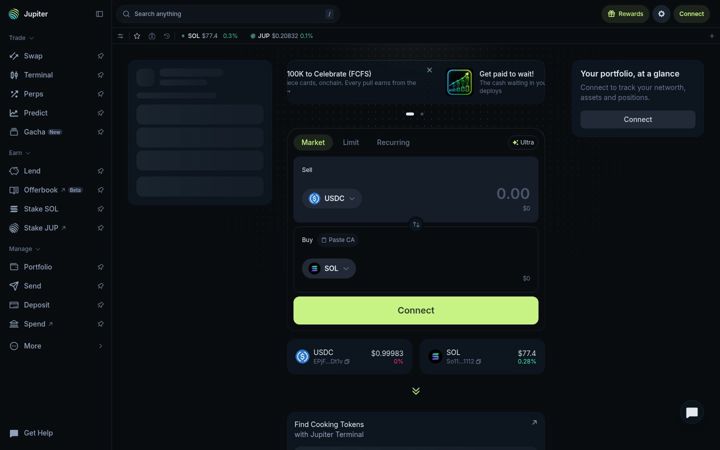Click the Jupiter logo icon

coord(14,14)
